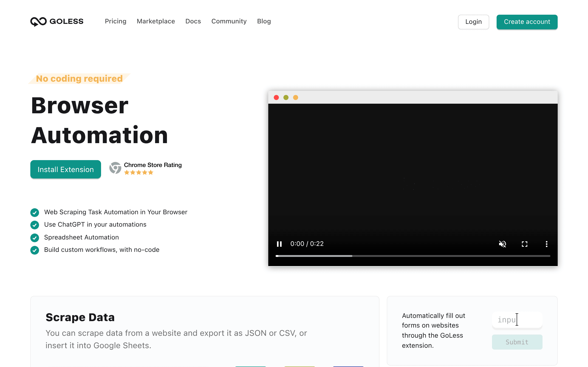Click the Chrome logo icon
The height and width of the screenshot is (367, 588).
click(x=115, y=168)
